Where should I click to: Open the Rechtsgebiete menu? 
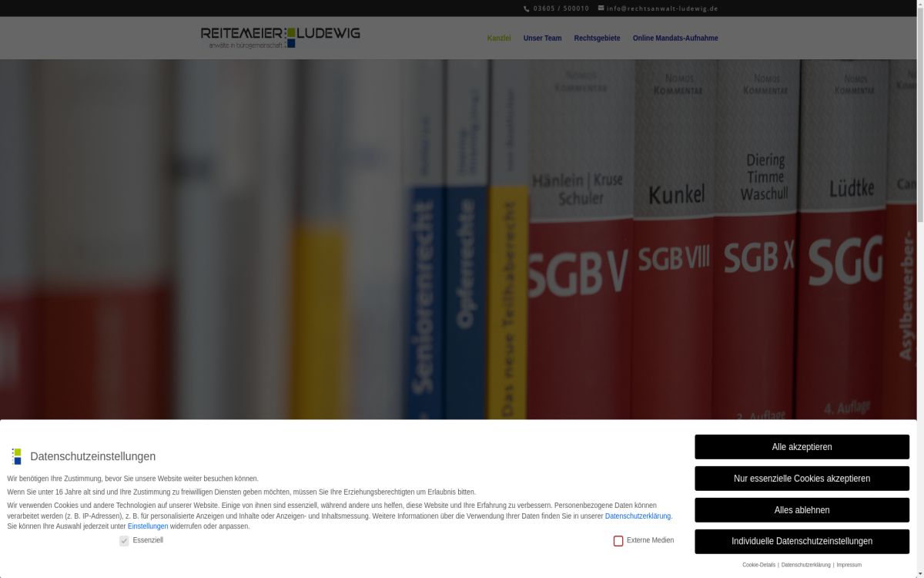[x=597, y=39]
